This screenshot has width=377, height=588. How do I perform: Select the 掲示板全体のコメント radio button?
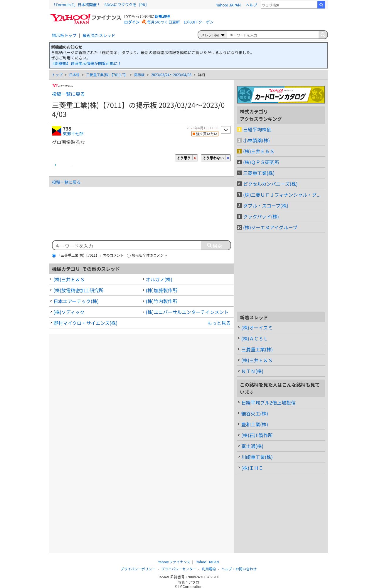(129, 255)
